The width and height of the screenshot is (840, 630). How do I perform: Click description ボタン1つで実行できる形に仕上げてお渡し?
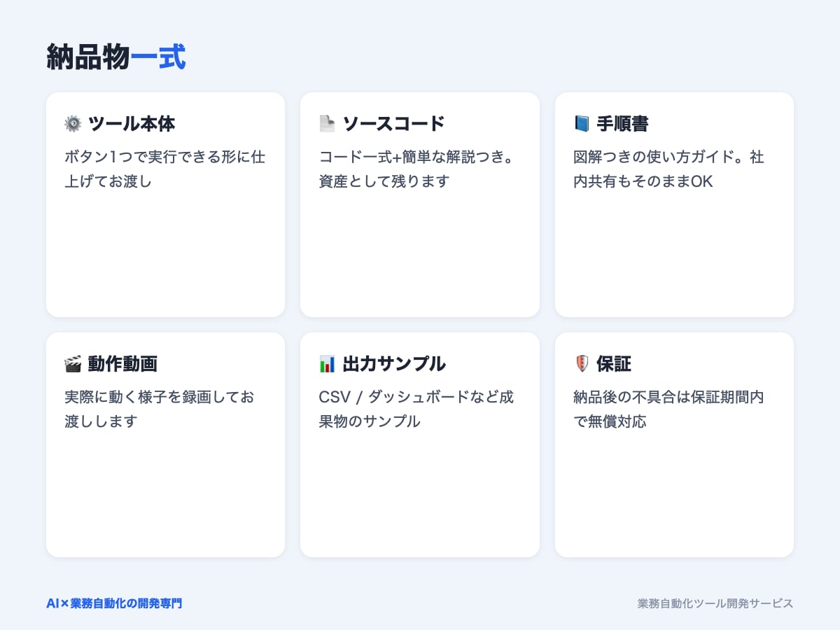click(165, 169)
